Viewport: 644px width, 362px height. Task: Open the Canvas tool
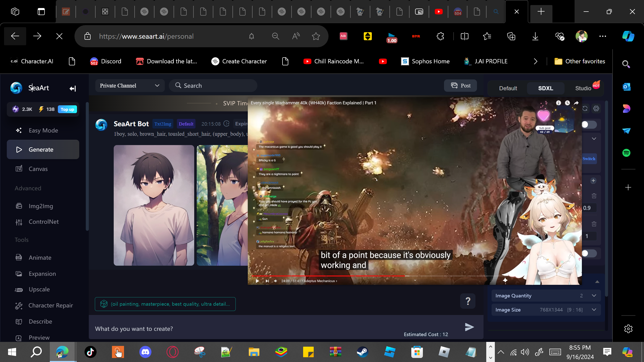tap(43, 169)
